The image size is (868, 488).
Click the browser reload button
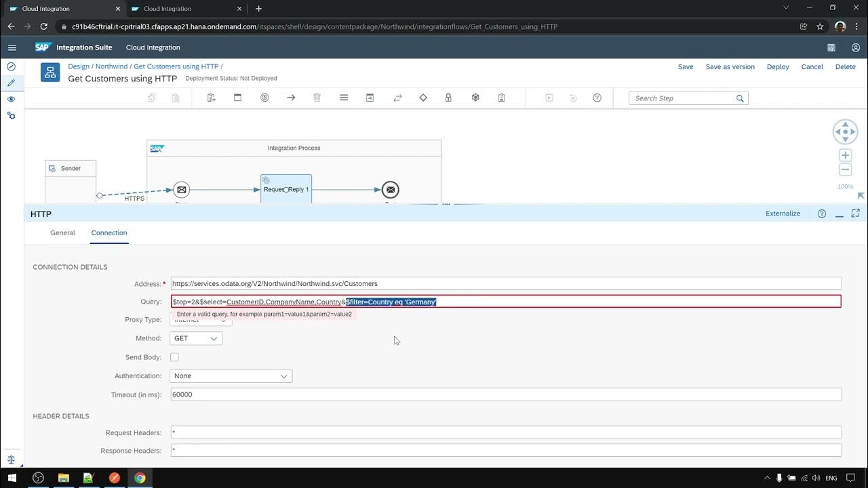click(x=44, y=26)
